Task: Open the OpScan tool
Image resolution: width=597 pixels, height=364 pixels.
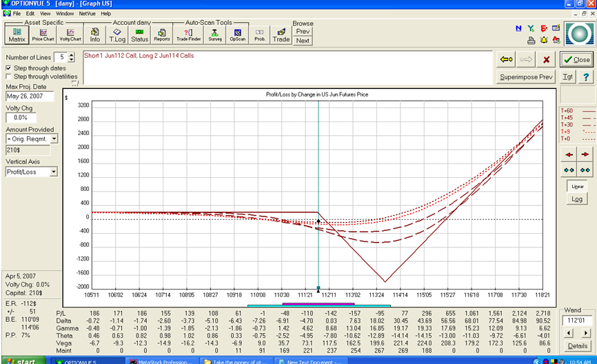Action: pos(238,34)
